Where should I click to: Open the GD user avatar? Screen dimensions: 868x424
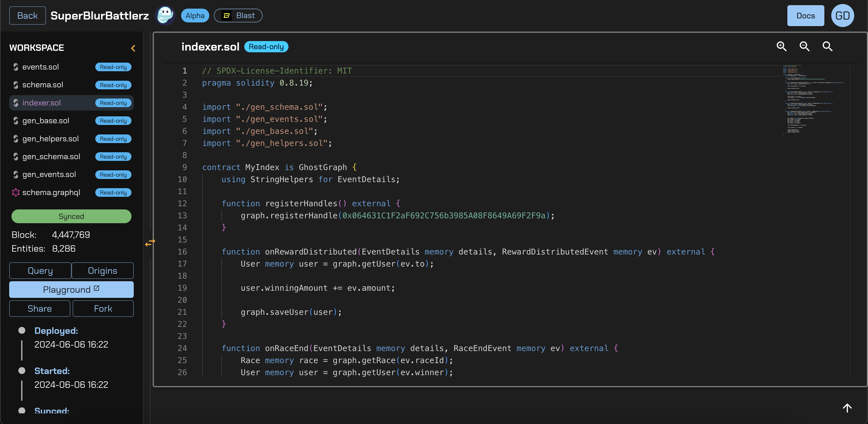(x=842, y=16)
